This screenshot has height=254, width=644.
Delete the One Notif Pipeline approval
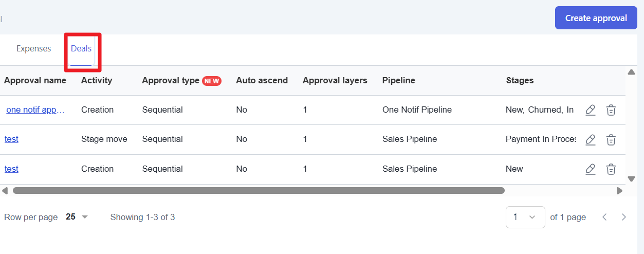point(611,110)
